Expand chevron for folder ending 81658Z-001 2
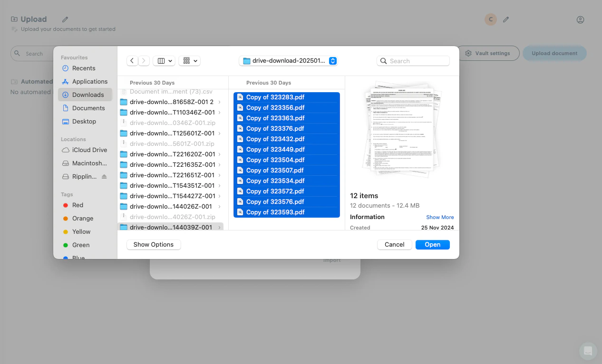The image size is (602, 364). tap(219, 102)
